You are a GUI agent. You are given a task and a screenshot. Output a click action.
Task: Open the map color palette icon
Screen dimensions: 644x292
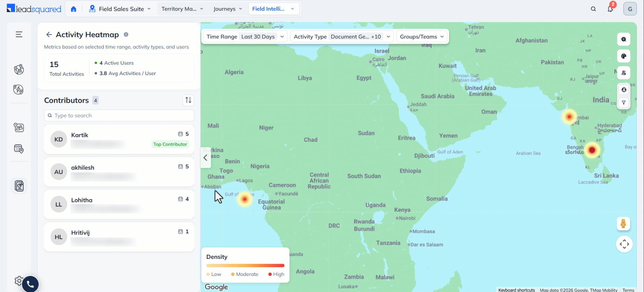(x=624, y=56)
